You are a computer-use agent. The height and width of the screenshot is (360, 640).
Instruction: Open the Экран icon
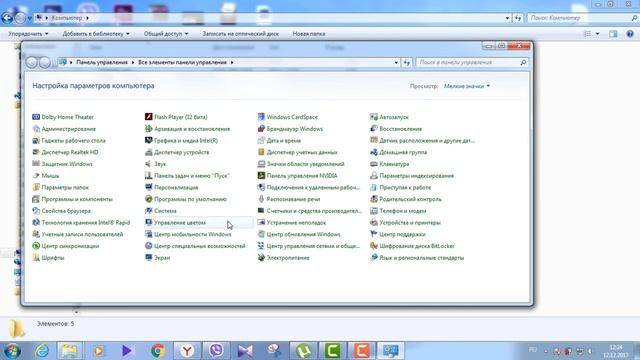[x=149, y=258]
